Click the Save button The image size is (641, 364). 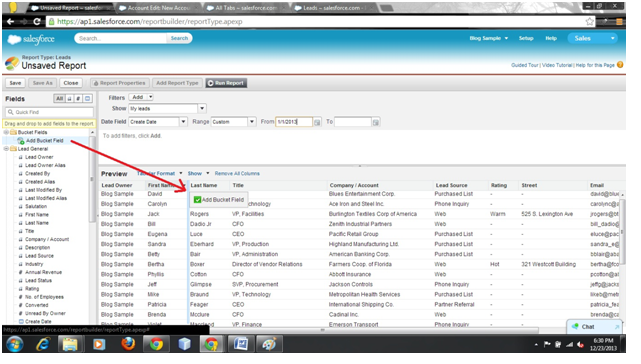click(x=16, y=83)
